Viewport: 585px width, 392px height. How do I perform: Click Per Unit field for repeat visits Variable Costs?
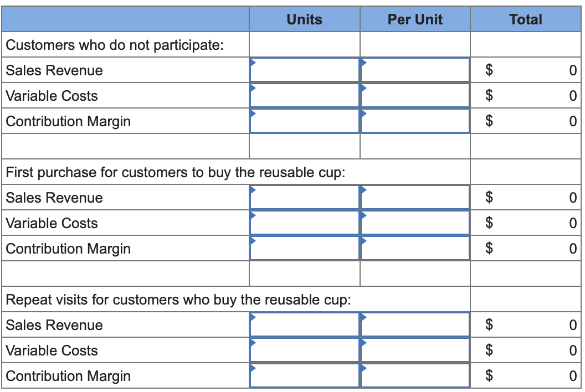pyautogui.click(x=415, y=350)
